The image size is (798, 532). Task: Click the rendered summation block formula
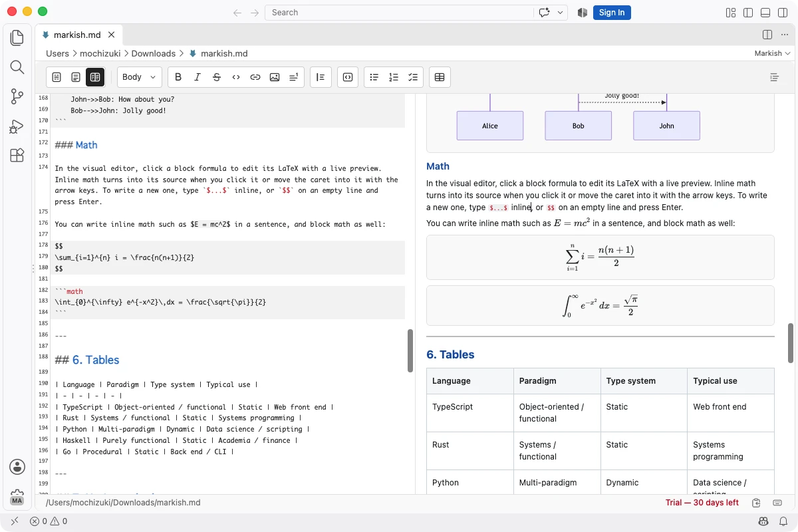pyautogui.click(x=600, y=257)
